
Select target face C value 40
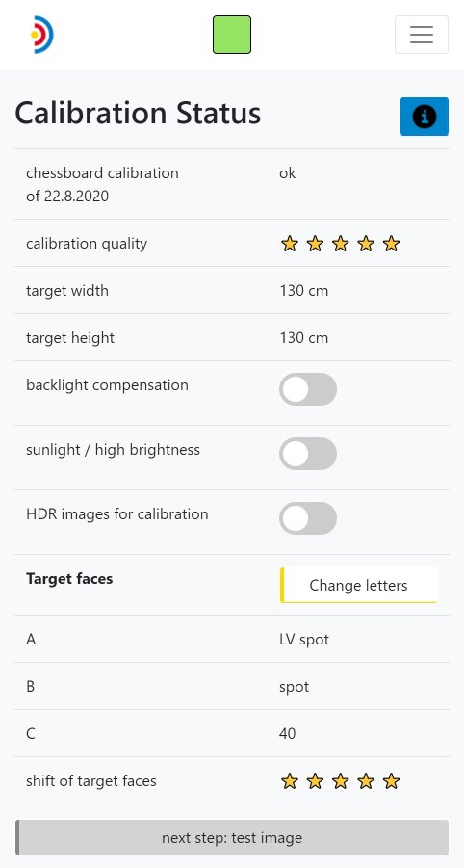[x=288, y=733]
